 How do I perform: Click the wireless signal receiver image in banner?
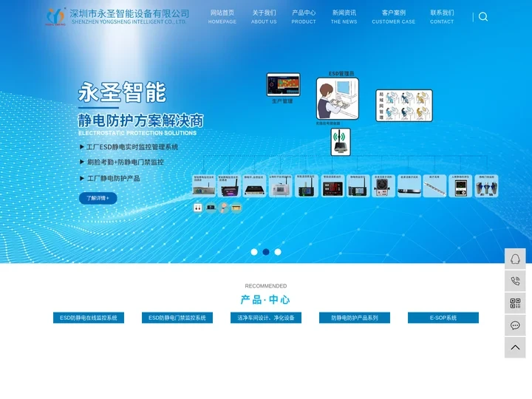pyautogui.click(x=340, y=142)
